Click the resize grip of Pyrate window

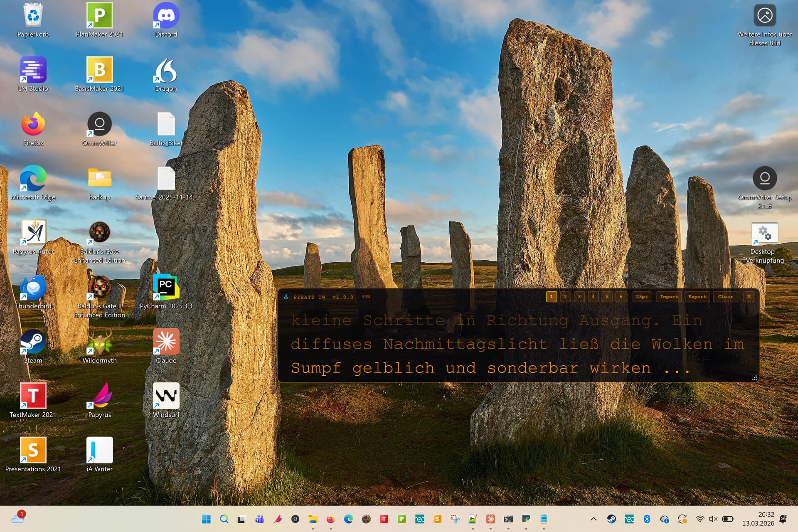tap(754, 378)
